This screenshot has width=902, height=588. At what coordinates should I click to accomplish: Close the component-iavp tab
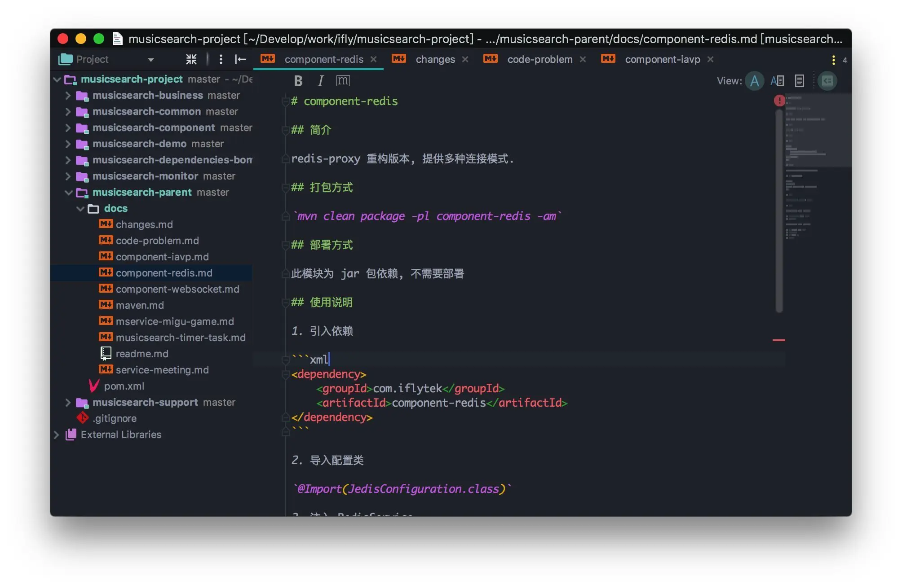[x=711, y=59]
